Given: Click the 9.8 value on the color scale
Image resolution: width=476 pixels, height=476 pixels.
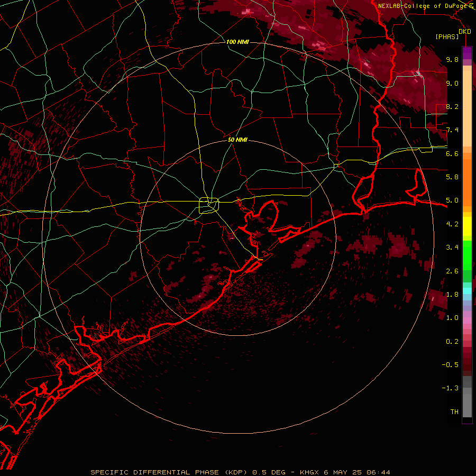Looking at the screenshot, I should (x=452, y=59).
